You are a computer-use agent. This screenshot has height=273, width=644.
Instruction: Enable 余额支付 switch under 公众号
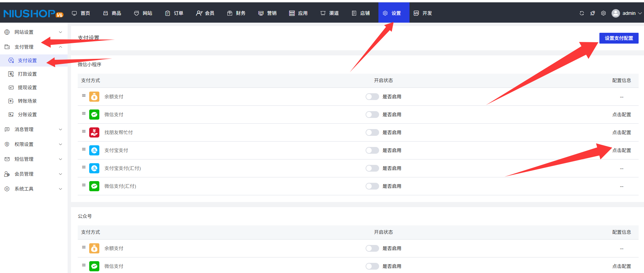[x=372, y=248]
